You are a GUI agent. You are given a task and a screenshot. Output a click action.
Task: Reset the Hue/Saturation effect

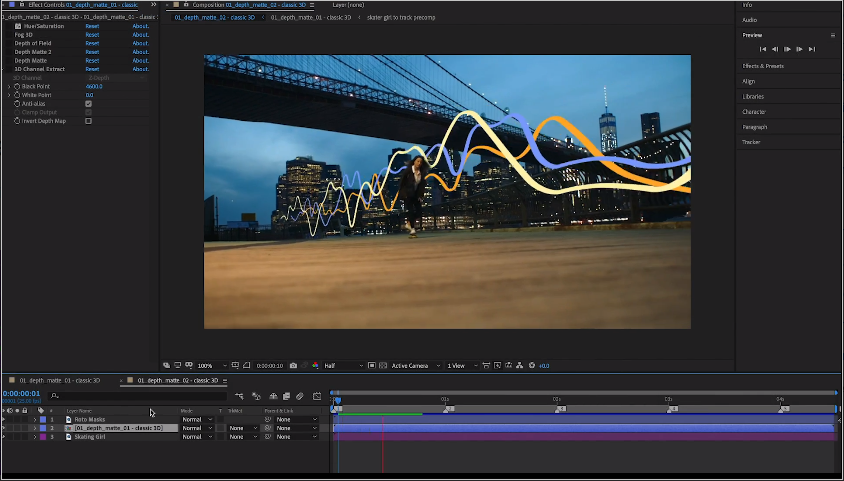coord(92,26)
